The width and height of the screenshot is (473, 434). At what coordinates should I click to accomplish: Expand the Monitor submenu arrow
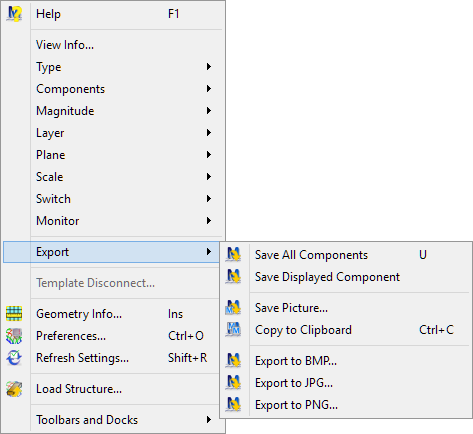(209, 221)
